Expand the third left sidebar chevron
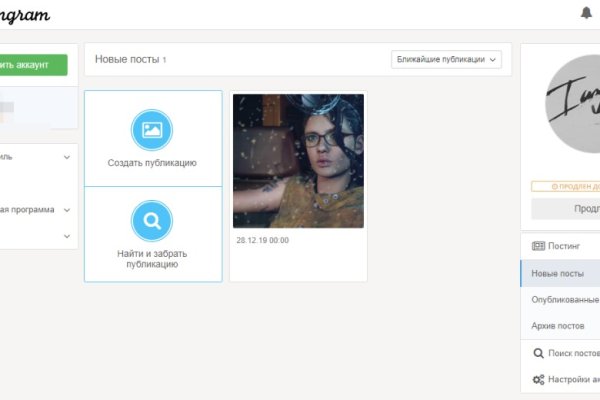The width and height of the screenshot is (600, 400). pos(67,236)
